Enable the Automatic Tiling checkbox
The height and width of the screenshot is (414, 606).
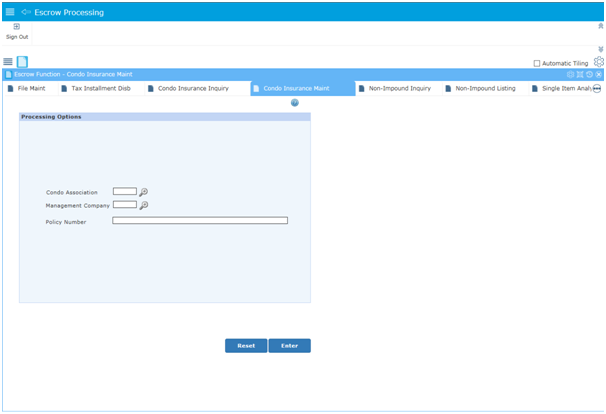[537, 63]
